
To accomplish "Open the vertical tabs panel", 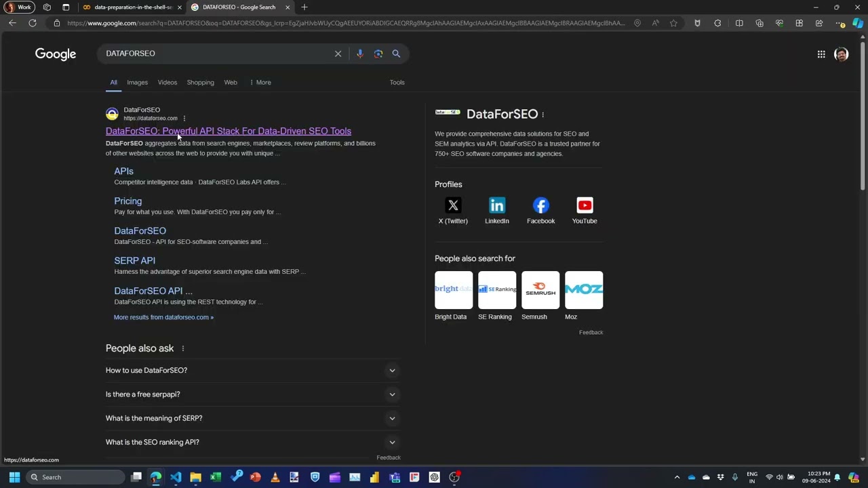I will tap(66, 7).
